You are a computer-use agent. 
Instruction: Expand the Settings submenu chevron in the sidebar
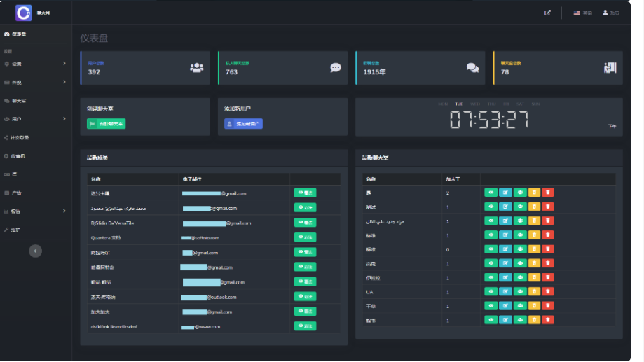coord(64,64)
